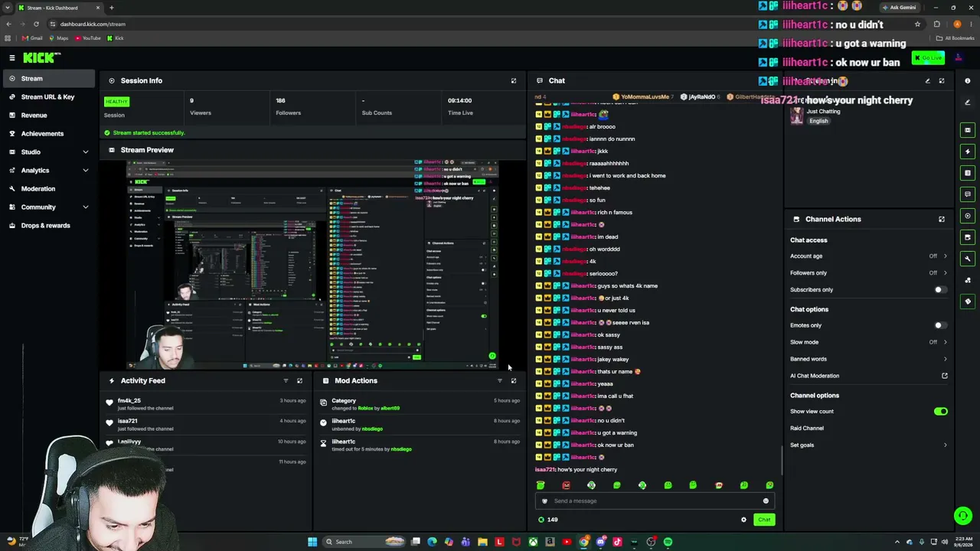The height and width of the screenshot is (551, 980).
Task: Open the Gmail bookmark
Action: [32, 38]
